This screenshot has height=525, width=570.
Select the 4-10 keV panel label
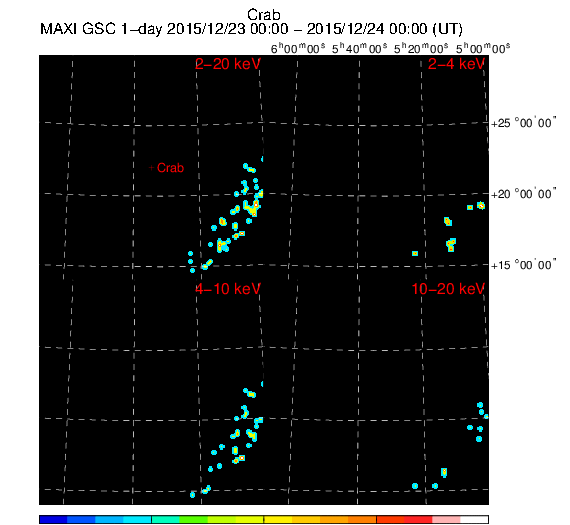(x=228, y=289)
